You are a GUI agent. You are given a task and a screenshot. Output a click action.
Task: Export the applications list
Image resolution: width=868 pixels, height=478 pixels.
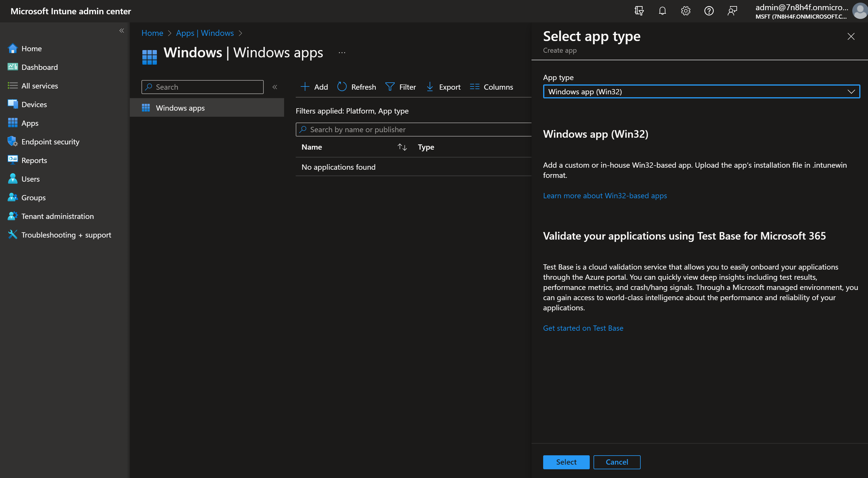443,87
